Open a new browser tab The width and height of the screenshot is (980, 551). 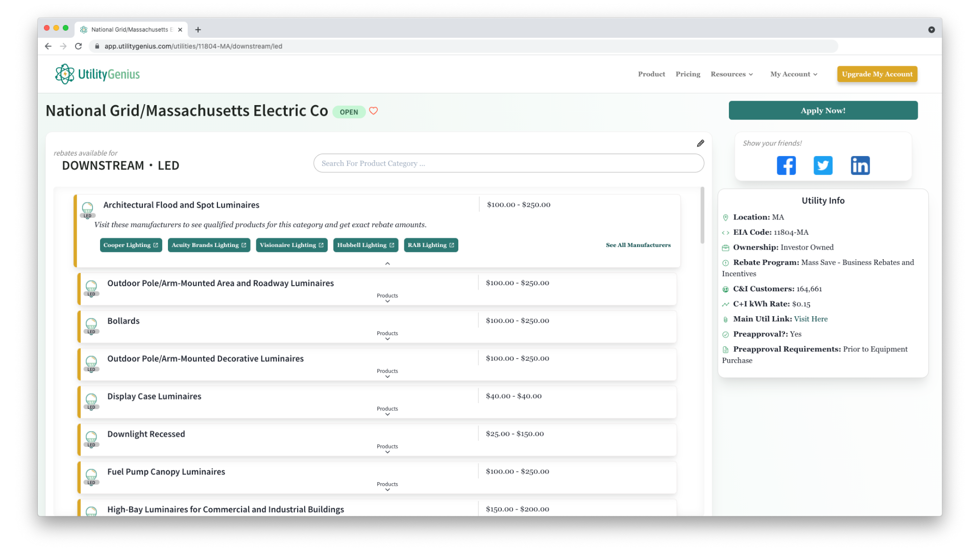click(x=198, y=30)
